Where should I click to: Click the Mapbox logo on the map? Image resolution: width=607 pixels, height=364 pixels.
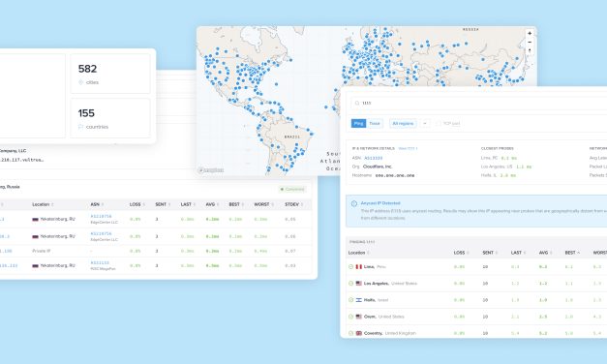pos(211,170)
